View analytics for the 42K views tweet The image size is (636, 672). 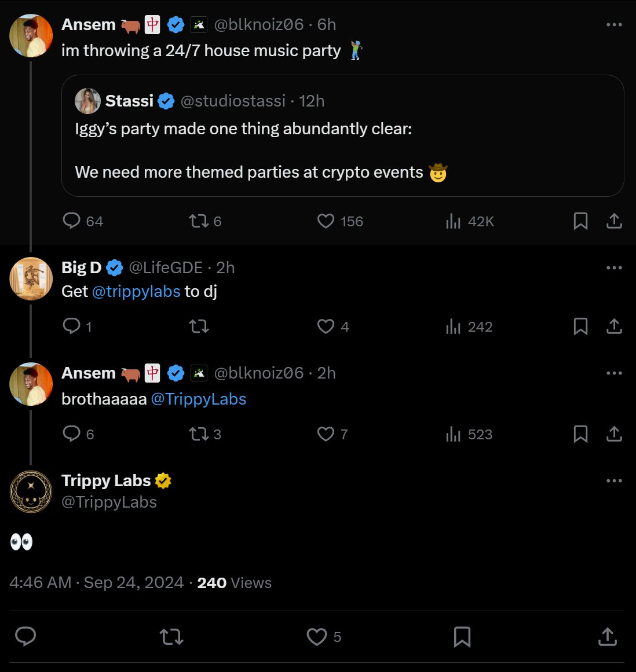[x=470, y=221]
